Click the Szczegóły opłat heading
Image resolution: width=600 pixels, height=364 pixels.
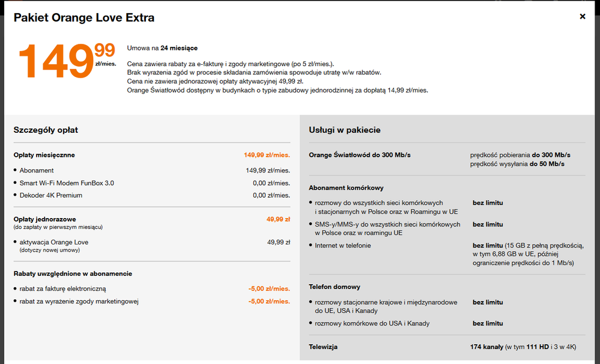tap(46, 130)
